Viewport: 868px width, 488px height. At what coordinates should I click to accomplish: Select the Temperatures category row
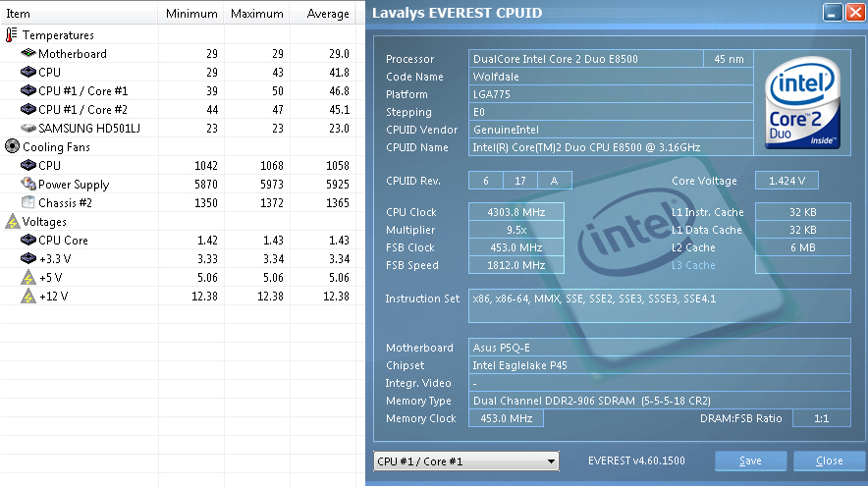point(58,35)
